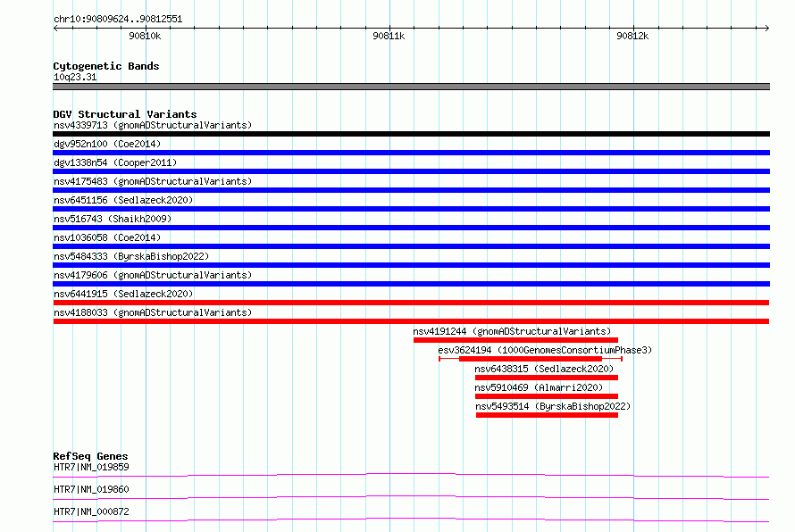The height and width of the screenshot is (532, 795).
Task: Click the 90810k ruler tick label
Action: pyautogui.click(x=145, y=36)
